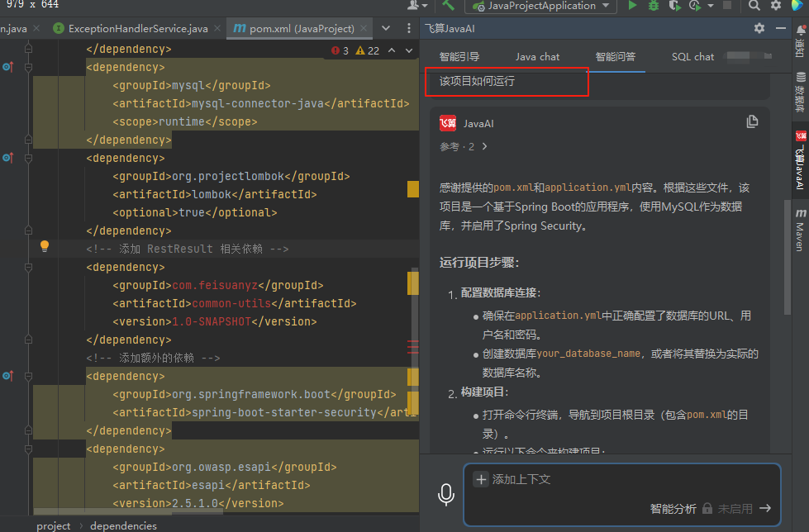
Task: Collapse the lombok dependency fold marker
Action: click(x=28, y=158)
